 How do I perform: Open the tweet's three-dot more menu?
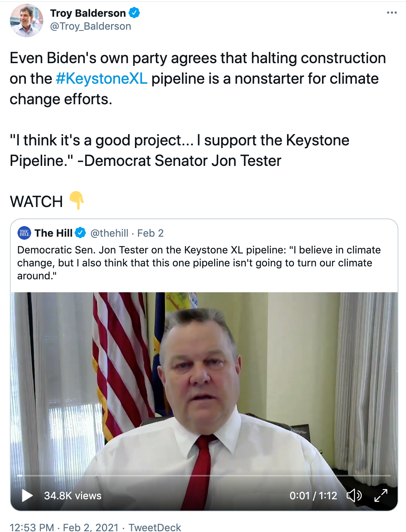392,13
